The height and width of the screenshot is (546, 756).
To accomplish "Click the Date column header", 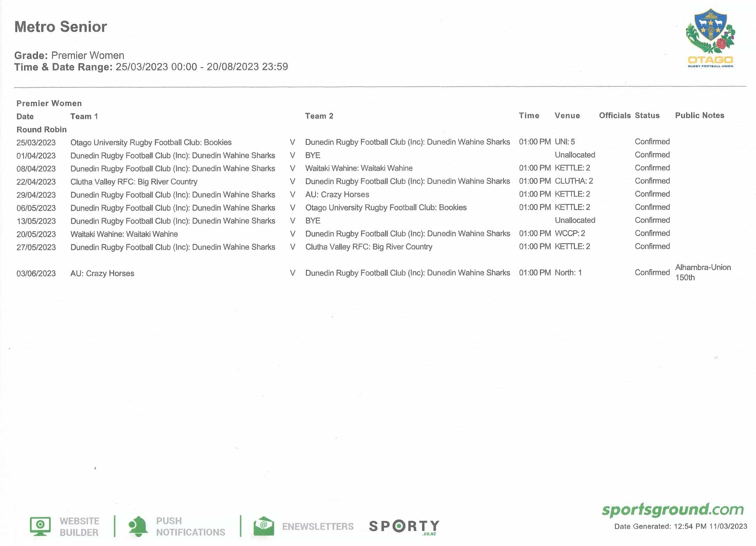I will 25,117.
